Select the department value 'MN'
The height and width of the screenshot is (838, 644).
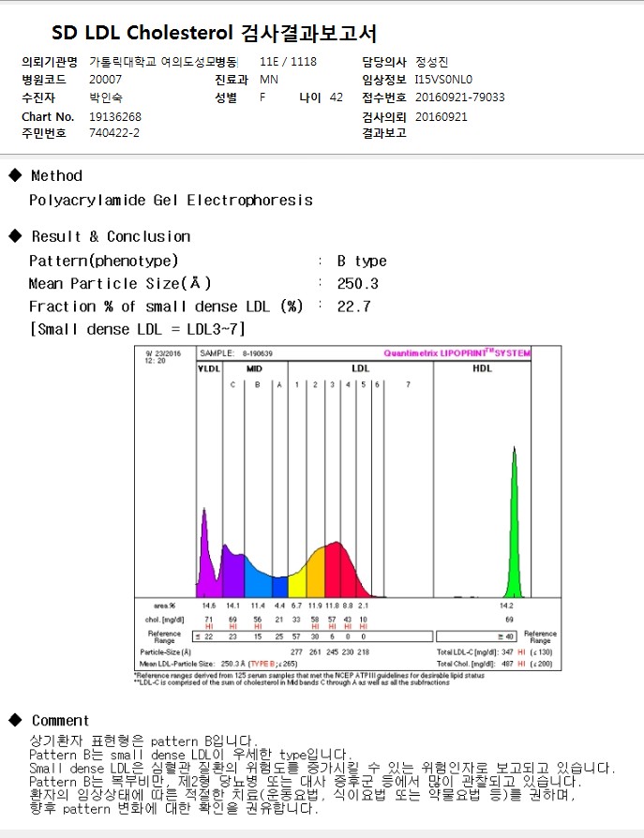[x=269, y=80]
